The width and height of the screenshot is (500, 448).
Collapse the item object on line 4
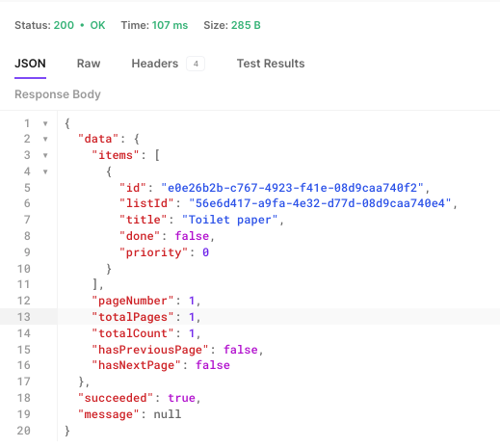45,171
